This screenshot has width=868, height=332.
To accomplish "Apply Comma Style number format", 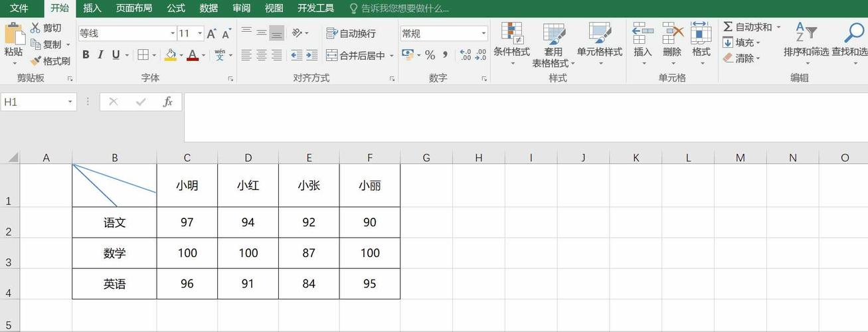I will coord(445,55).
